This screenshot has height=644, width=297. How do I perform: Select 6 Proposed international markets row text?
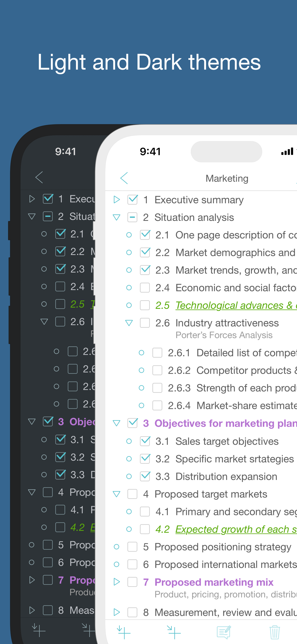click(x=226, y=565)
